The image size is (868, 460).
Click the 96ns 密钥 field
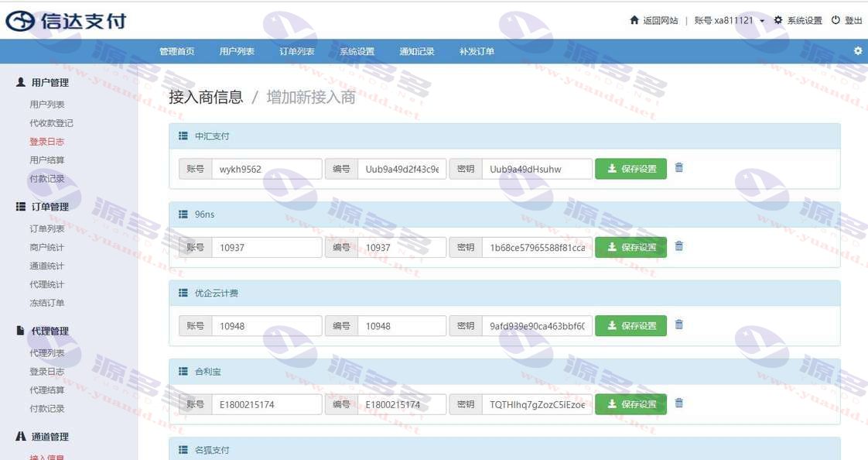[x=537, y=247]
